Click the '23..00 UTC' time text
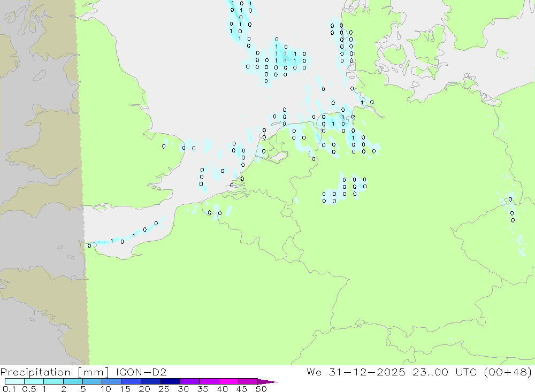Image resolution: width=535 pixels, height=392 pixels. (445, 372)
